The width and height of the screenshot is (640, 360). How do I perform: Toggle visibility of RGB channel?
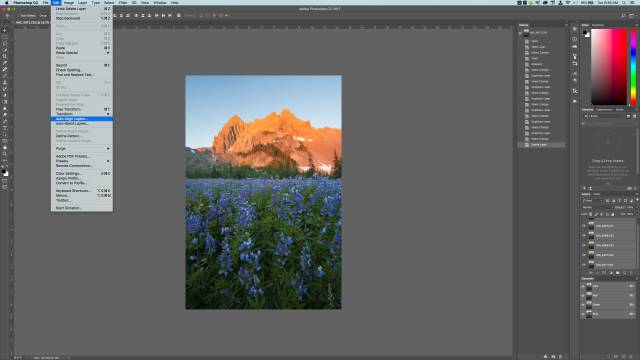click(583, 286)
